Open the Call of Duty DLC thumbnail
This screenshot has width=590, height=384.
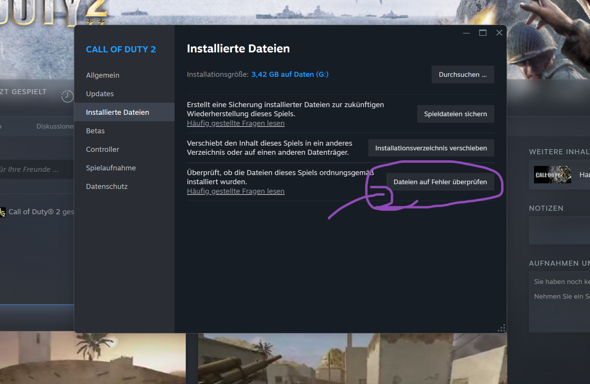[552, 175]
